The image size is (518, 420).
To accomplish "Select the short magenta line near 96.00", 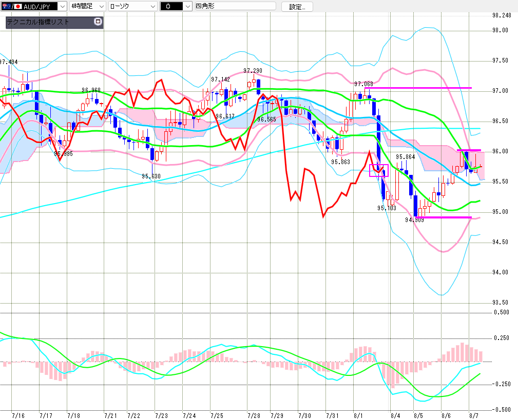I will (469, 150).
